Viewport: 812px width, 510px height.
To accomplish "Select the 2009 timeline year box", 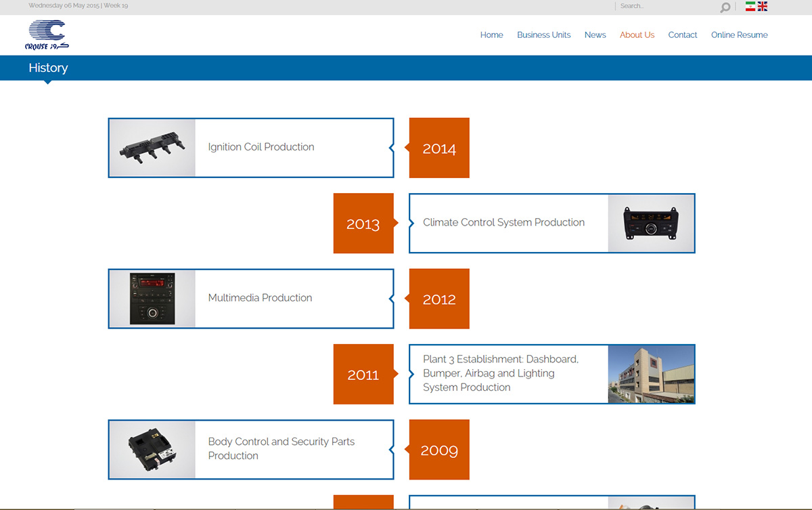I will [439, 450].
